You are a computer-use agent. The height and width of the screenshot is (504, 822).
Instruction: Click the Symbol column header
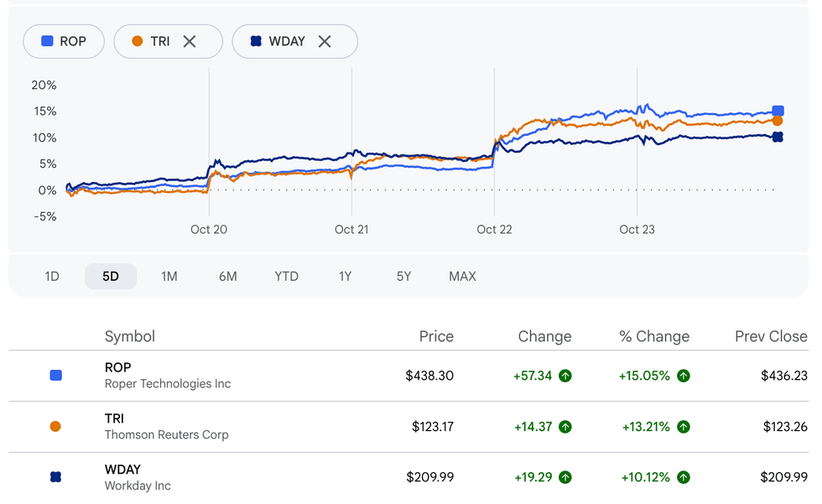pyautogui.click(x=130, y=336)
